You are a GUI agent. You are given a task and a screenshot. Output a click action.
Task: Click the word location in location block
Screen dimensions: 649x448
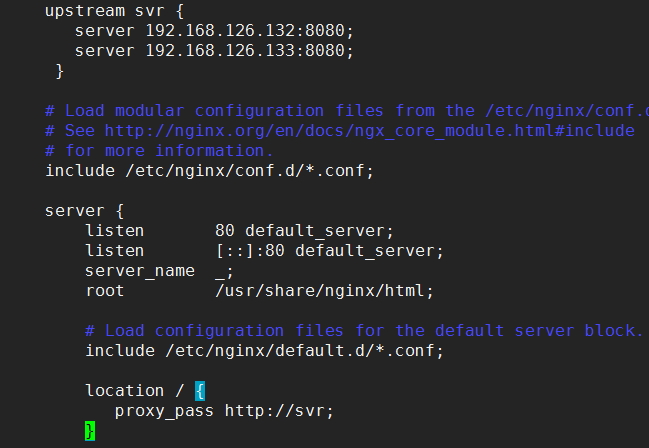coord(125,391)
